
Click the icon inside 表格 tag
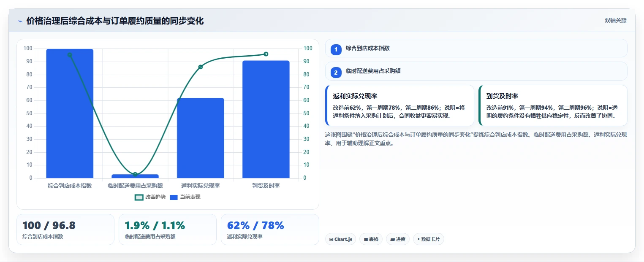click(x=366, y=239)
